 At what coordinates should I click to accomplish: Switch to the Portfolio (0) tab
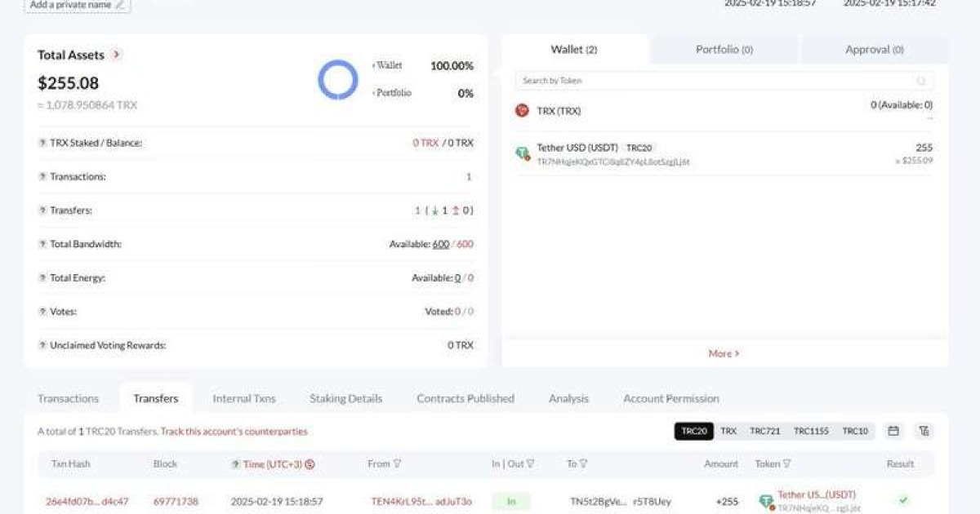point(724,49)
